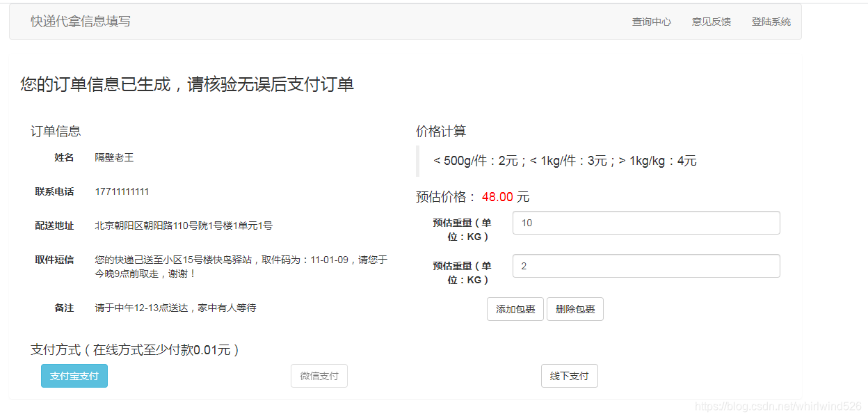868x419 pixels.
Task: Click the address 北京朝阳区朝阳路110号院1号楼1单元1号
Action: pos(184,226)
